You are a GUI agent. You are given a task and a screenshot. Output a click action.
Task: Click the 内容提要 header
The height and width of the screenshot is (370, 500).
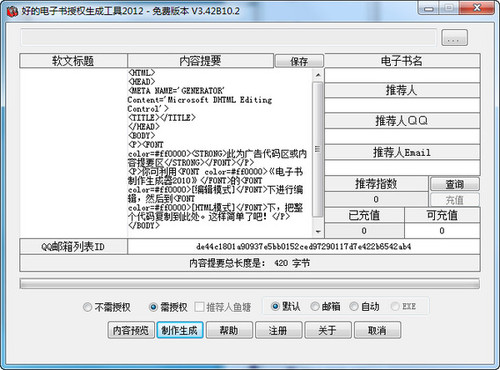(200, 61)
